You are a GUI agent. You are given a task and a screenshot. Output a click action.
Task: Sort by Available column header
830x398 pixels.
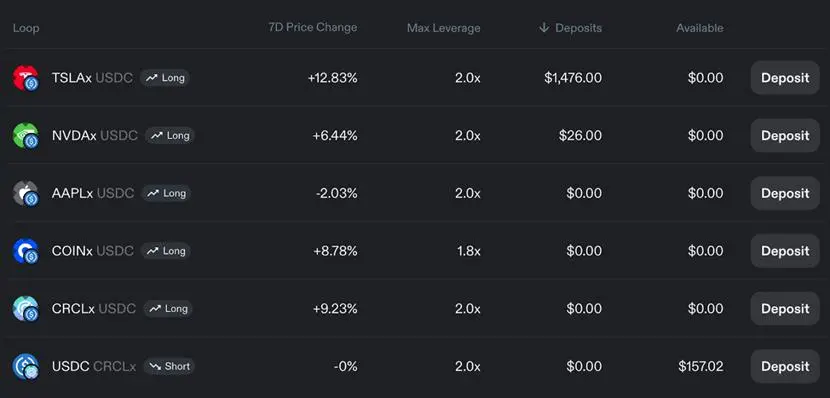pos(700,28)
